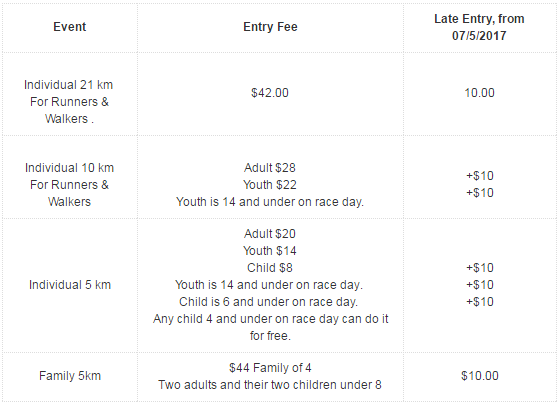The image size is (558, 404).
Task: Click the Adult $28 fee line
Action: tap(270, 168)
